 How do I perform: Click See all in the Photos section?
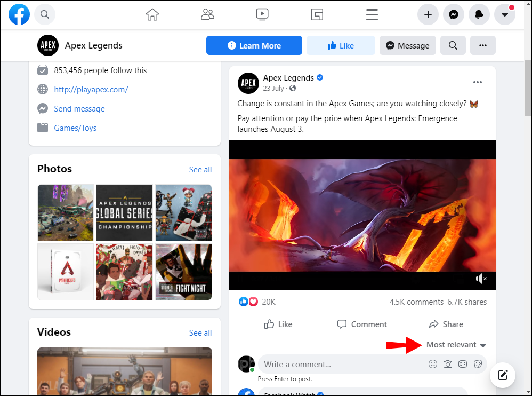click(x=200, y=170)
